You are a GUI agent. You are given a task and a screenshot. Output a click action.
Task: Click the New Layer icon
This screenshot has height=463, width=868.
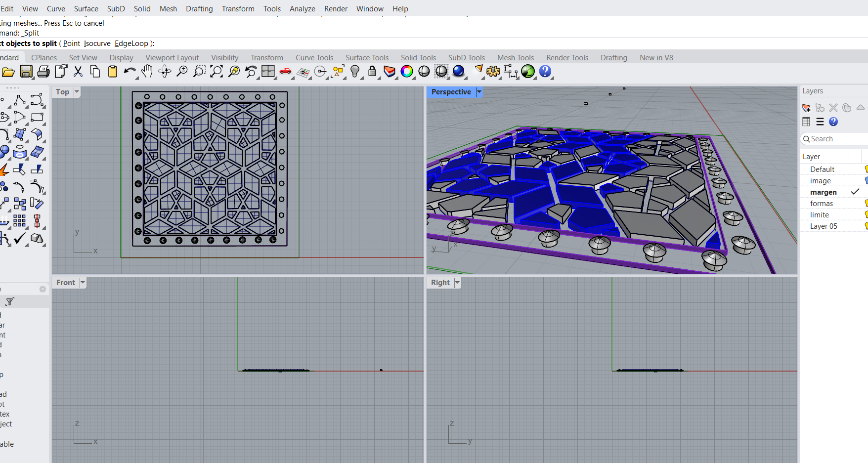pos(806,108)
